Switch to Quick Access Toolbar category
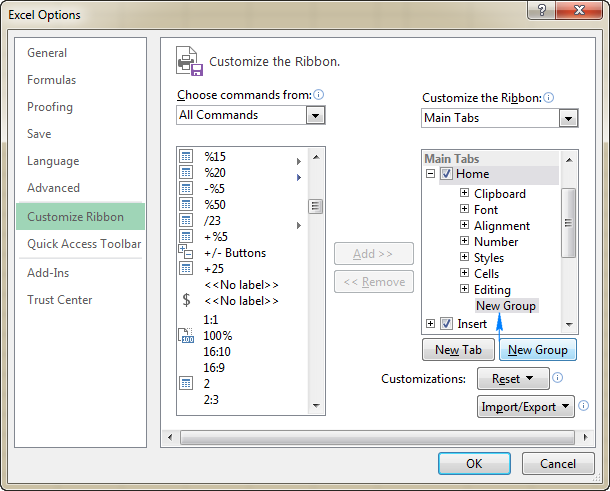Screen dimensions: 610x491 point(84,244)
